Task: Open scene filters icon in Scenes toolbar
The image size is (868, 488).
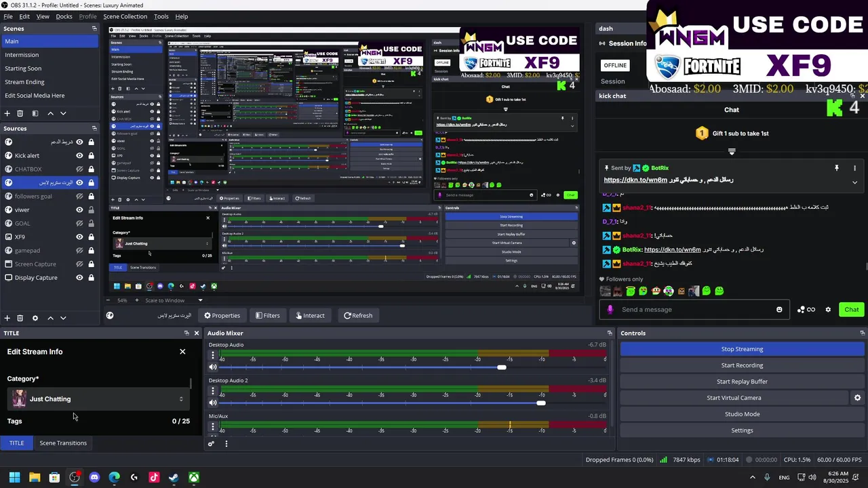Action: [35, 113]
